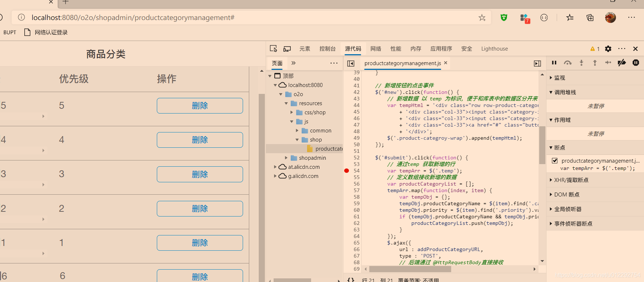This screenshot has width=644, height=282.
Task: Switch to the 网络 Network tab
Action: point(376,49)
